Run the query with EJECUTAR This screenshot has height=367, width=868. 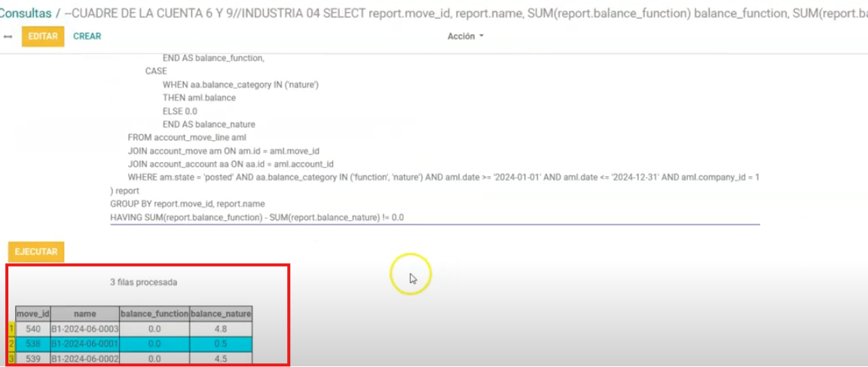pyautogui.click(x=36, y=252)
